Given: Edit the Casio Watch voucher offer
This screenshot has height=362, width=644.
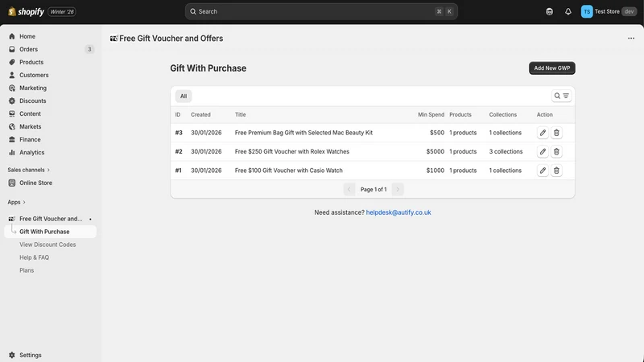Looking at the screenshot, I should pos(543,171).
